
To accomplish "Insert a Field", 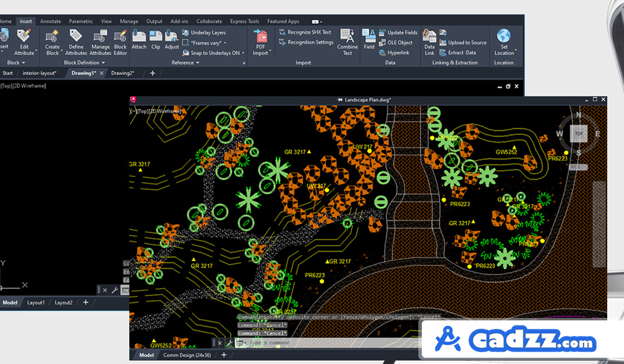I will (369, 39).
